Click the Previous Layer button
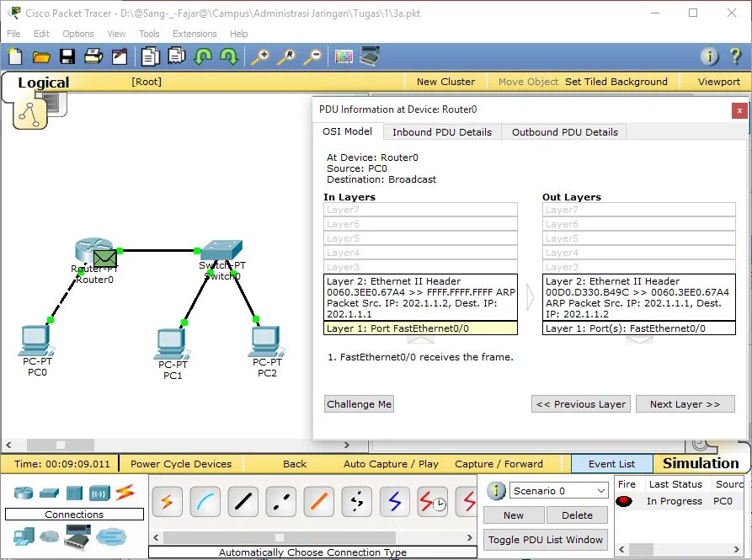 (581, 404)
